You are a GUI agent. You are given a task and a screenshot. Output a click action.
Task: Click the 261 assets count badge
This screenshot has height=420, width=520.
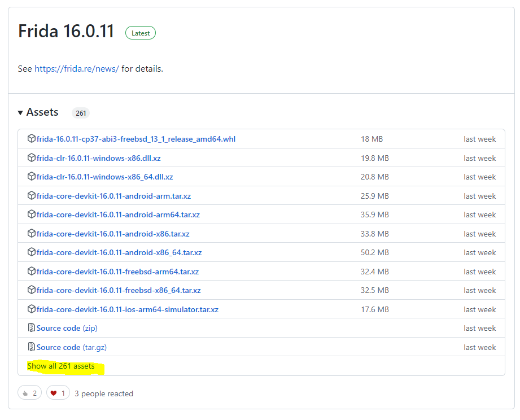pyautogui.click(x=81, y=113)
